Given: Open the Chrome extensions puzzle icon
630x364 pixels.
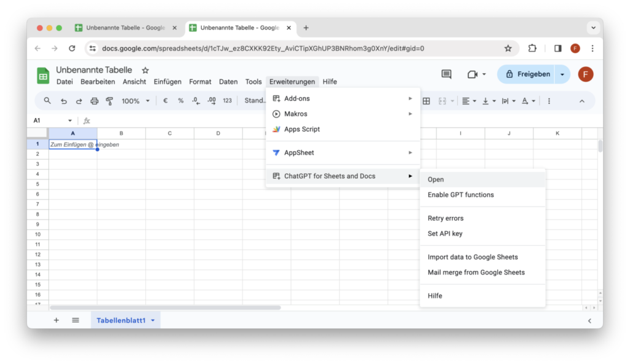Looking at the screenshot, I should [532, 49].
